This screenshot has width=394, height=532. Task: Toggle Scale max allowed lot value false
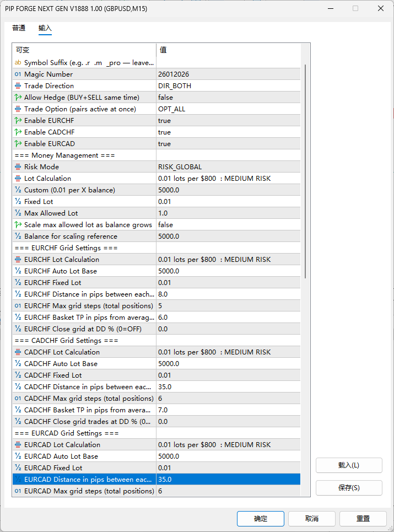(228, 224)
